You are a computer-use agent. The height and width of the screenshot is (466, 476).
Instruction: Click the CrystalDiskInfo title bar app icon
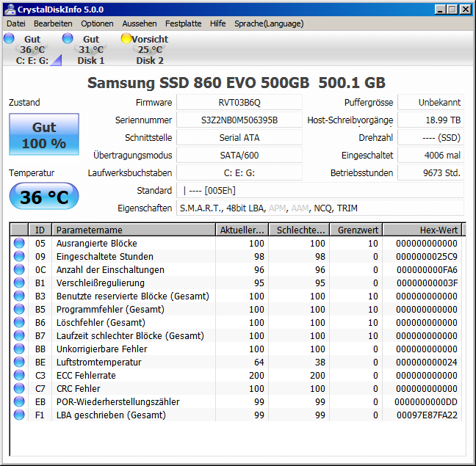click(x=10, y=9)
